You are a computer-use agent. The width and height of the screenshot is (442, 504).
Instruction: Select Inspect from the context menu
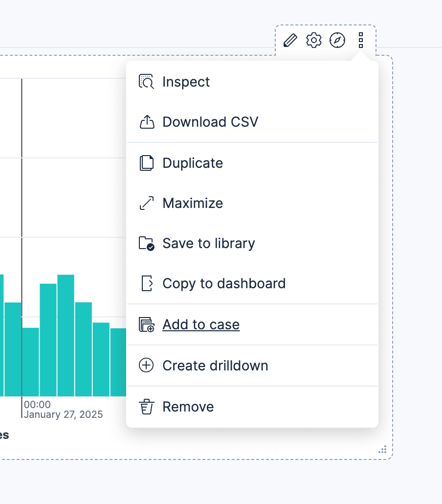[186, 82]
